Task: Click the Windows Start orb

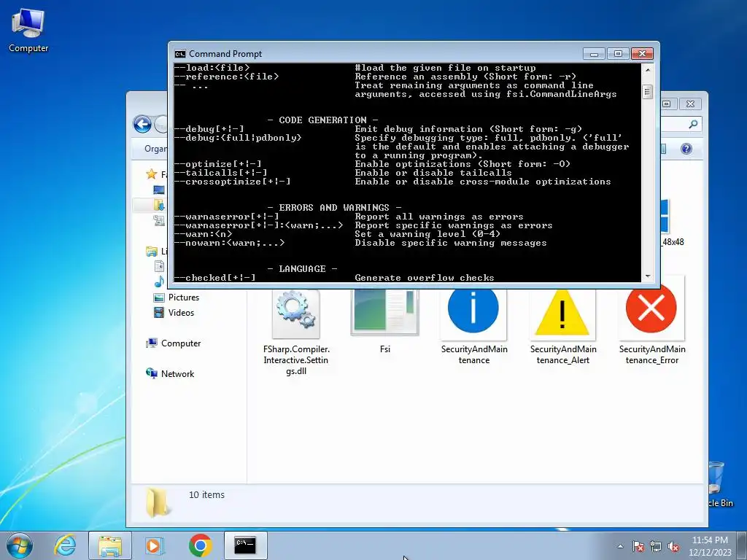Action: (x=20, y=545)
